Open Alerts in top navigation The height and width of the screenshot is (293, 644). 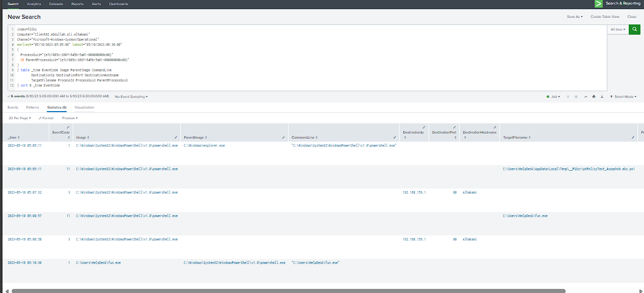[96, 4]
